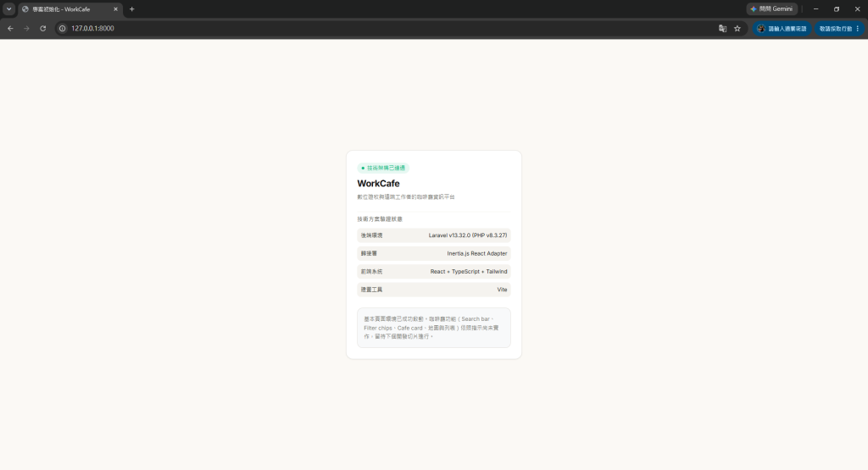Bookmark this page with the star
Image resolution: width=868 pixels, height=470 pixels.
737,28
